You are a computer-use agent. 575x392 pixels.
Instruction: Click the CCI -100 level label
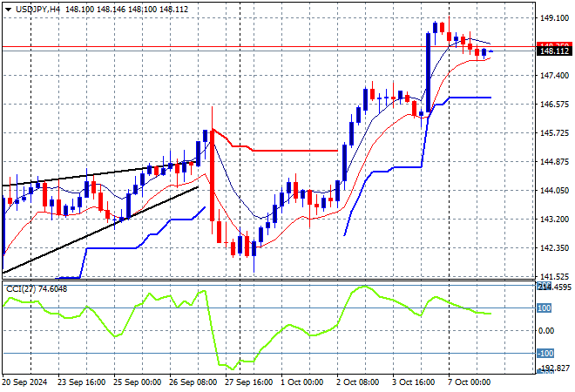545,354
